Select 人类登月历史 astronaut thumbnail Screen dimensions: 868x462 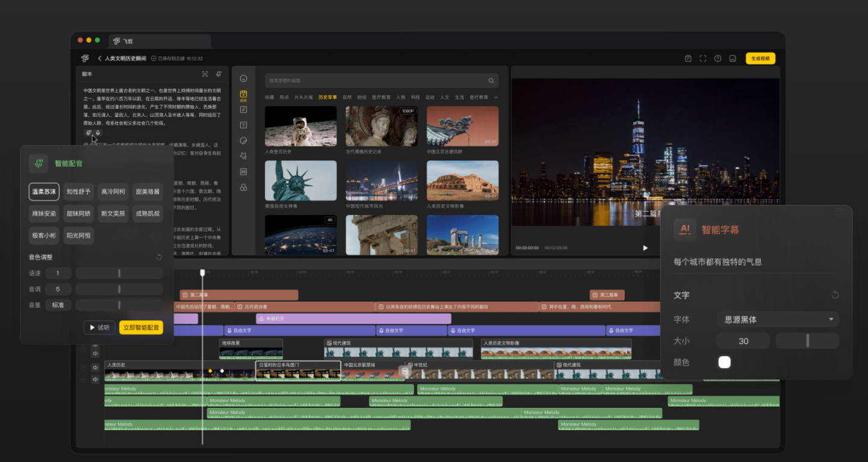(x=300, y=126)
